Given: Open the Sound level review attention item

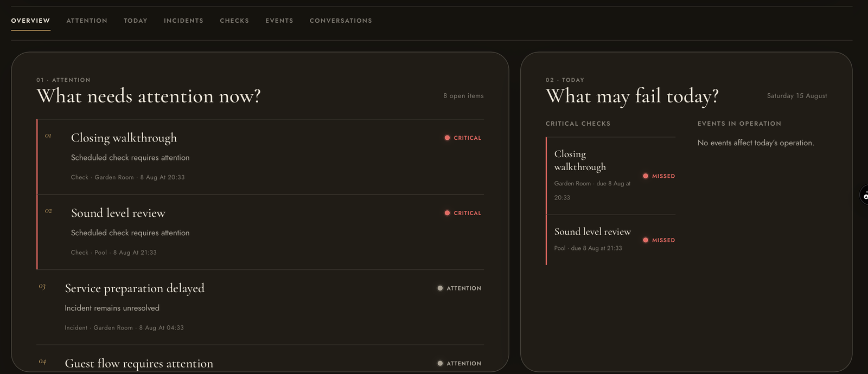Looking at the screenshot, I should (260, 232).
